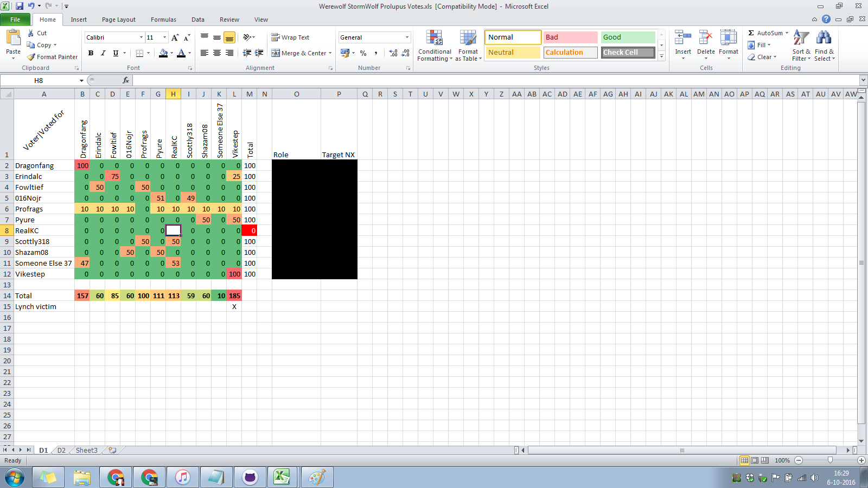Image resolution: width=868 pixels, height=488 pixels.
Task: Click inside the formula bar
Action: (496, 80)
